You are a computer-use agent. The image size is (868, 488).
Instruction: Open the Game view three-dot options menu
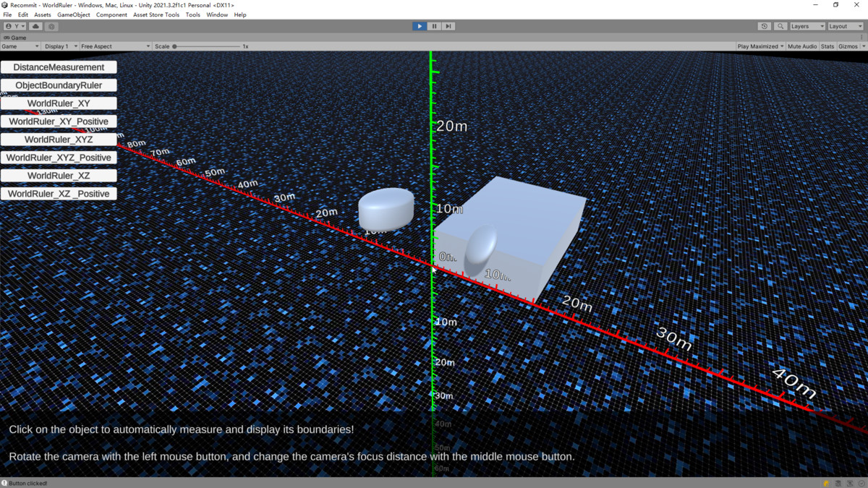click(x=861, y=37)
